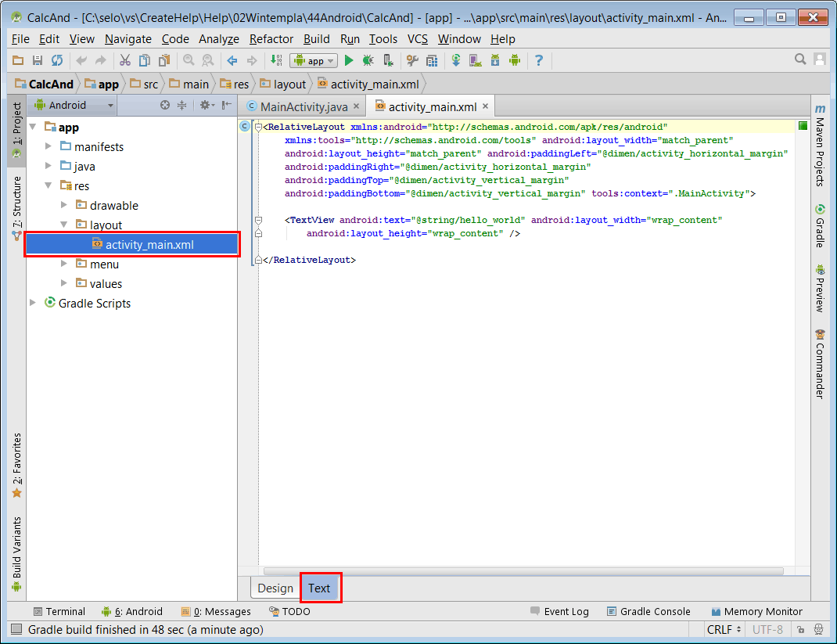Viewport: 837px width, 644px height.
Task: Click the Find magnifier toolbar icon
Action: [x=189, y=60]
